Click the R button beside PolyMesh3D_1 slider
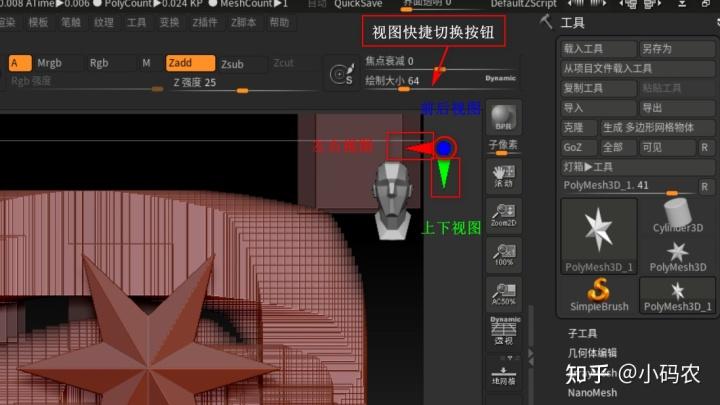The width and height of the screenshot is (720, 405). click(706, 186)
